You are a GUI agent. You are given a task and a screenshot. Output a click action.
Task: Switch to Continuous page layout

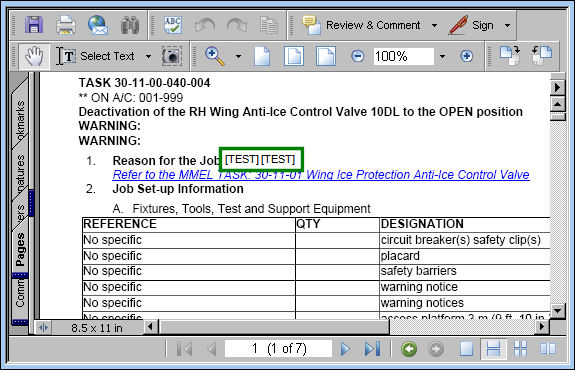point(494,349)
